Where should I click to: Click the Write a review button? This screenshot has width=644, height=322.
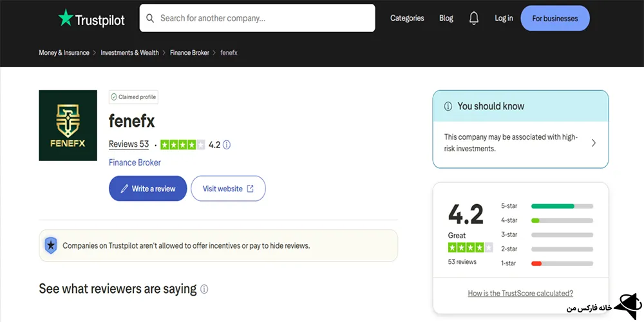pyautogui.click(x=147, y=189)
